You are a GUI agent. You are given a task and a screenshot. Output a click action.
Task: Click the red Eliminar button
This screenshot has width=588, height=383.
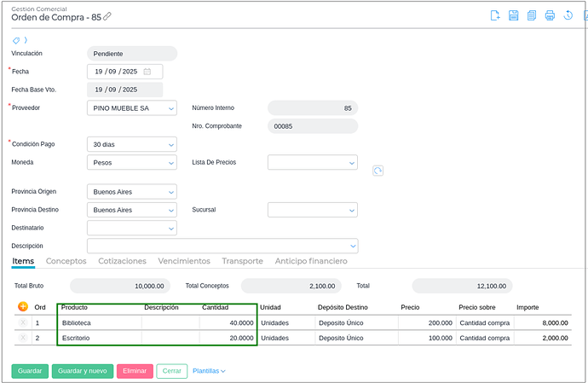(134, 371)
